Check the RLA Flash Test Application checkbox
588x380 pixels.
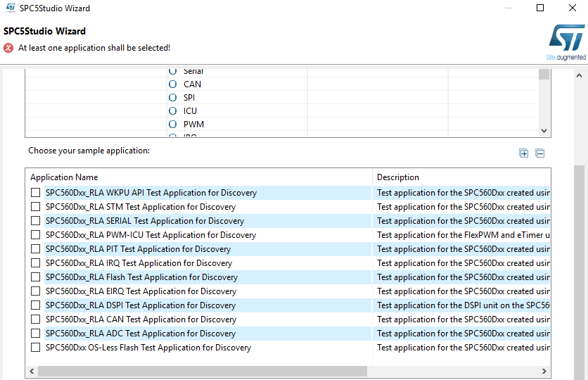(36, 277)
